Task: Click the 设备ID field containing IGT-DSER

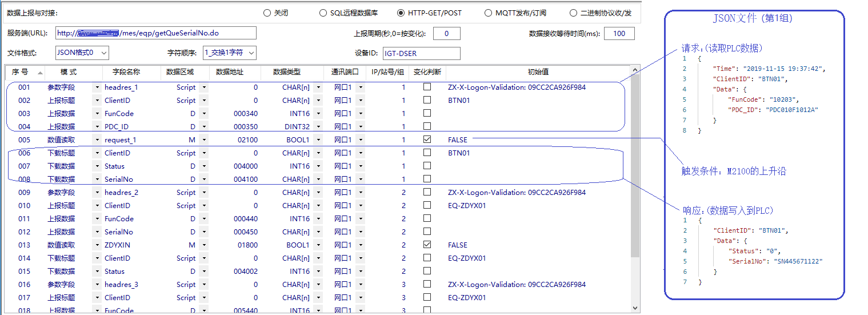Action: pos(421,53)
